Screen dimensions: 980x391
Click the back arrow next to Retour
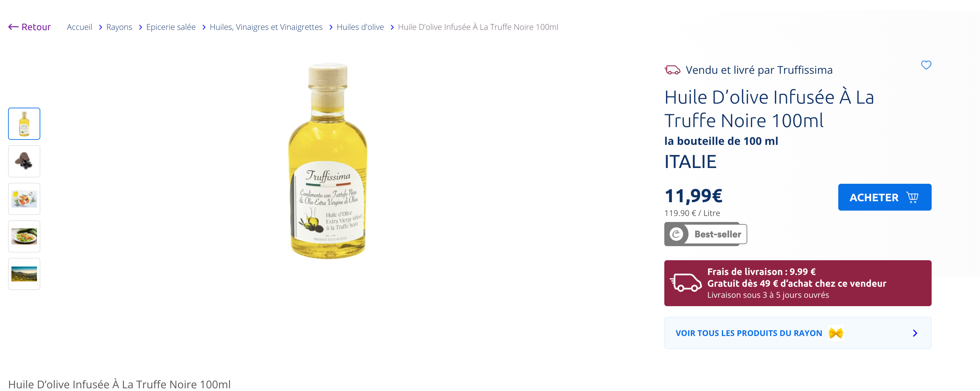click(x=13, y=26)
